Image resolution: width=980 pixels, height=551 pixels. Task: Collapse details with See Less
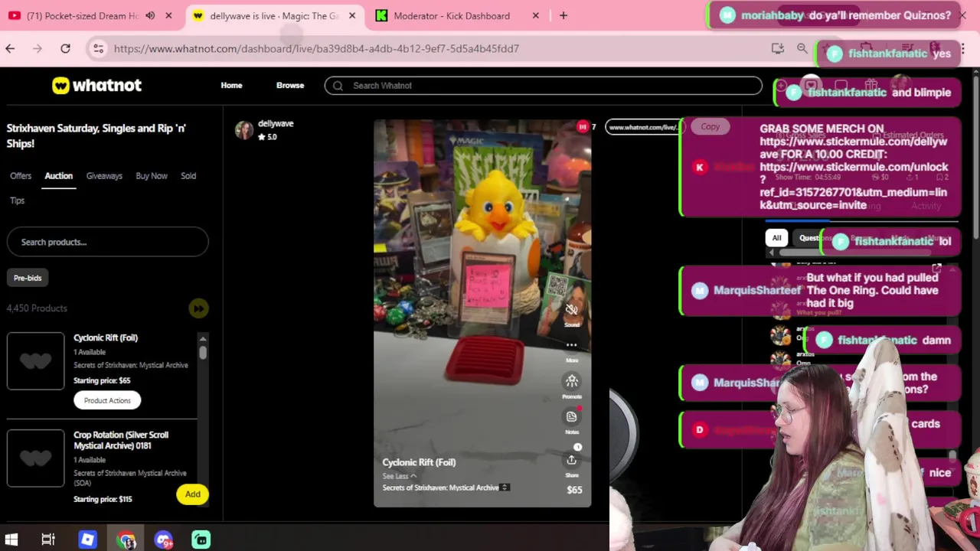coord(399,476)
